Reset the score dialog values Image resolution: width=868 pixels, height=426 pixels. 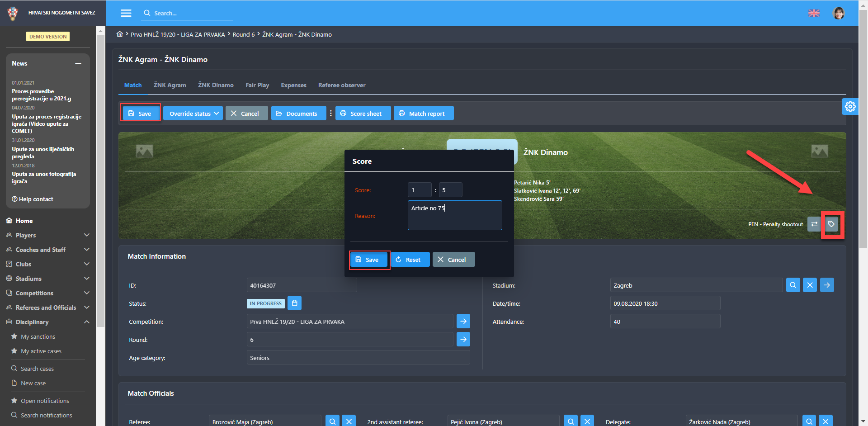pyautogui.click(x=409, y=260)
